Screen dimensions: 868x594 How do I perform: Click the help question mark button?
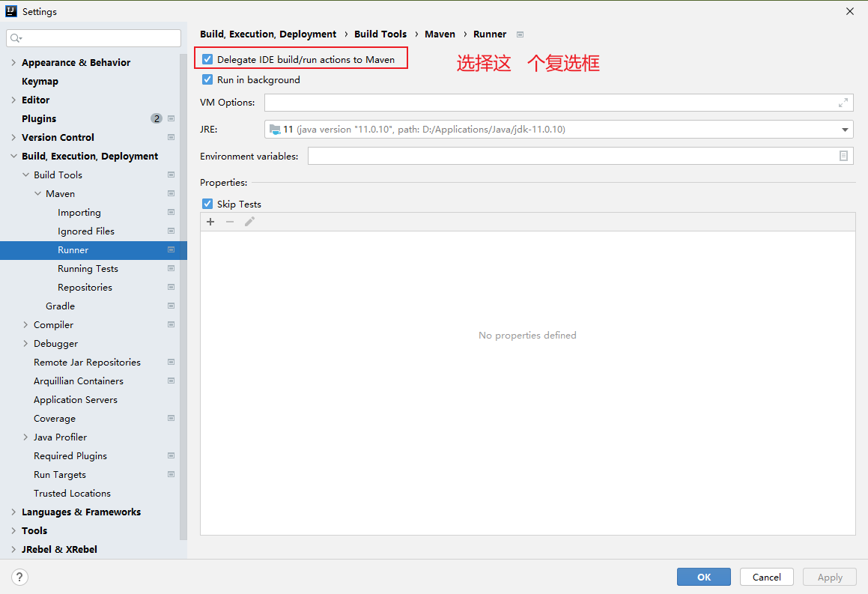click(19, 577)
